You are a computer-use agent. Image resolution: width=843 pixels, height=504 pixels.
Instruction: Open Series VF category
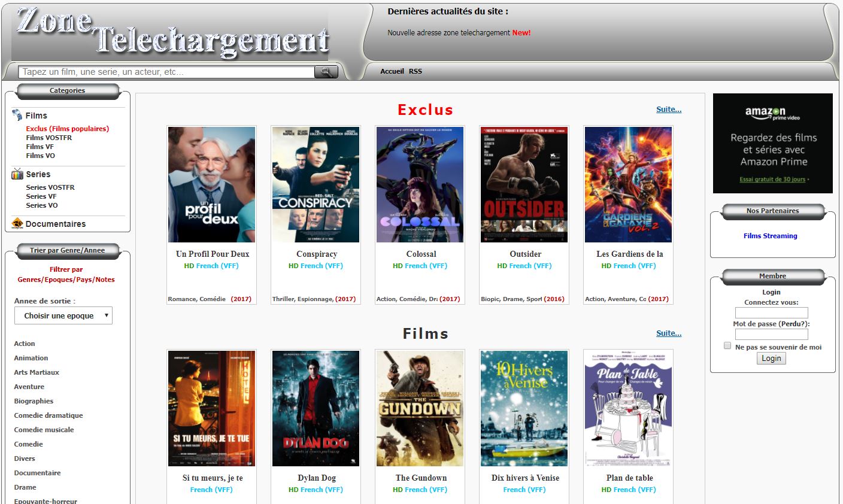click(41, 196)
